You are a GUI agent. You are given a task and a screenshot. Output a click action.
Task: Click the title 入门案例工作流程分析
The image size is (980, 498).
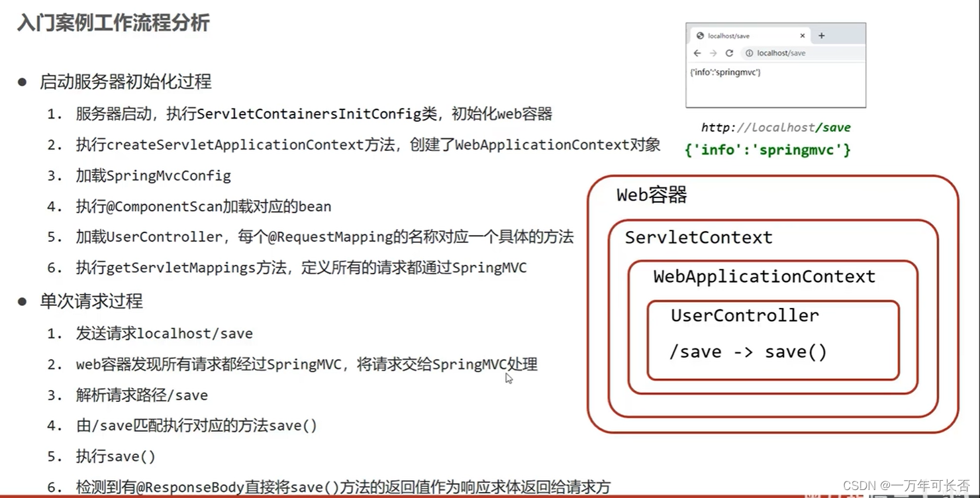[x=113, y=23]
